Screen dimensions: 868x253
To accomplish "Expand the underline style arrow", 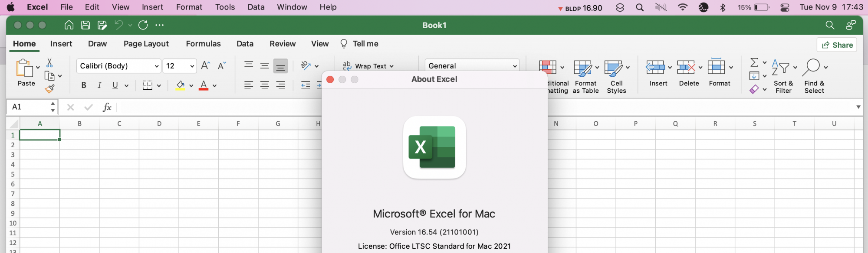I will point(127,86).
